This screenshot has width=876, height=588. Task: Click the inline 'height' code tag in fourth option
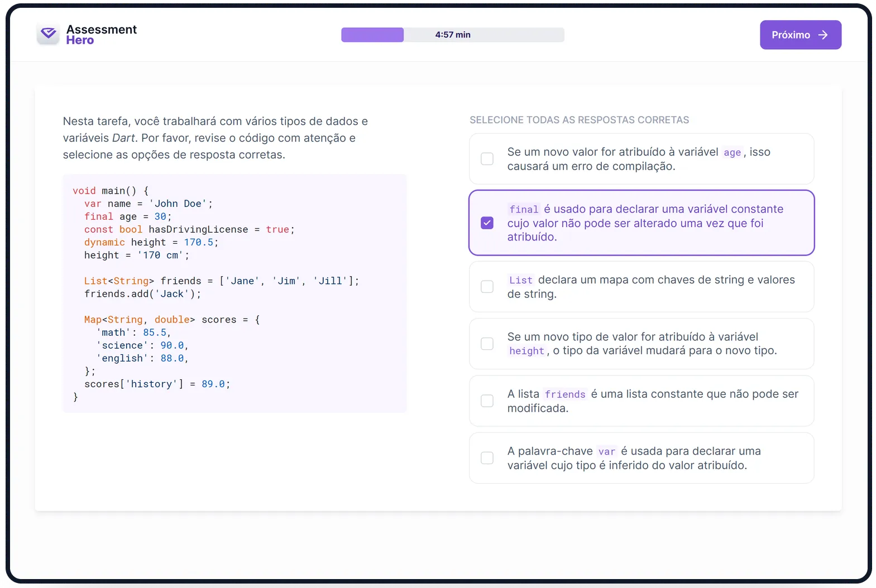526,351
